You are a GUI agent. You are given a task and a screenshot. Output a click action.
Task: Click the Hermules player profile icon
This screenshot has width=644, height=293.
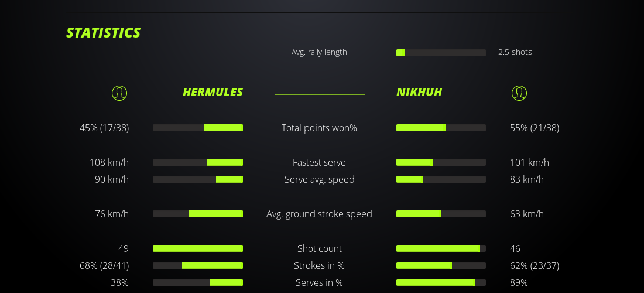tap(119, 93)
